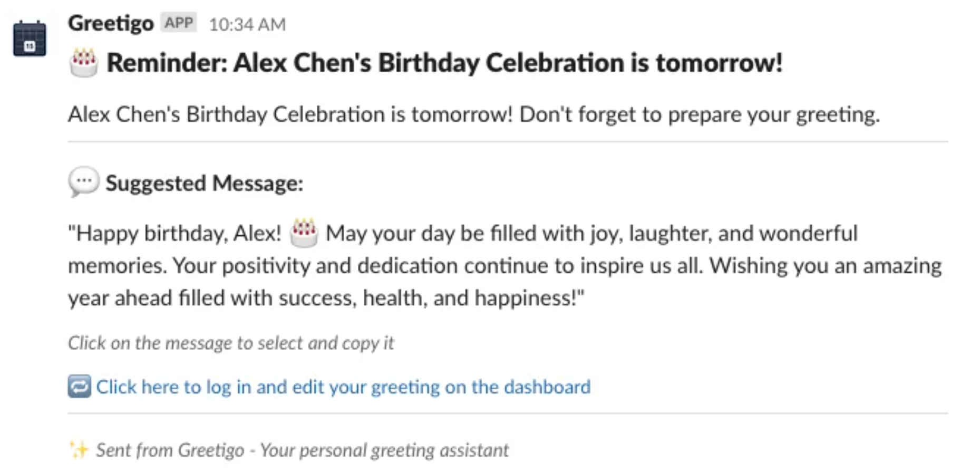Click the blue repeat arrows icon
The height and width of the screenshot is (471, 980).
click(80, 386)
